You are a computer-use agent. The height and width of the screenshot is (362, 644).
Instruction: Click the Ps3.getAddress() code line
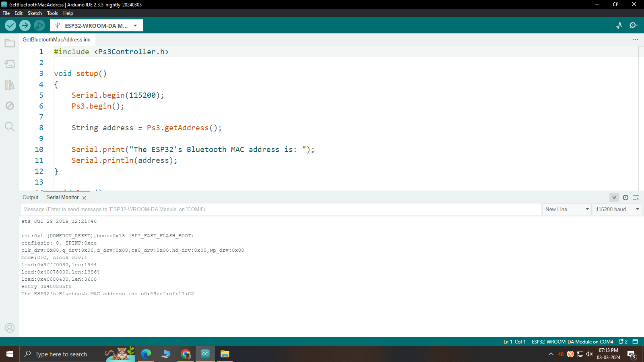147,128
